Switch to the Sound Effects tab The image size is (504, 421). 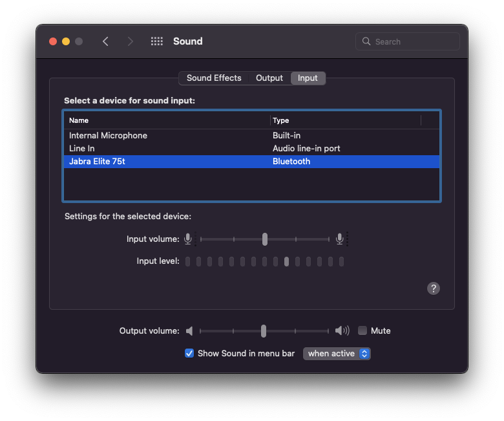coord(214,78)
